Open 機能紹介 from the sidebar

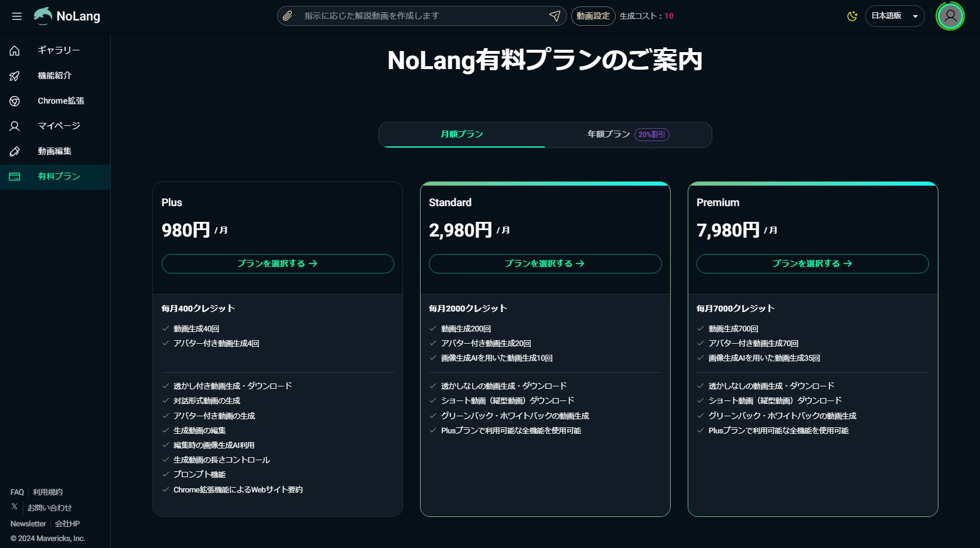tap(15, 76)
